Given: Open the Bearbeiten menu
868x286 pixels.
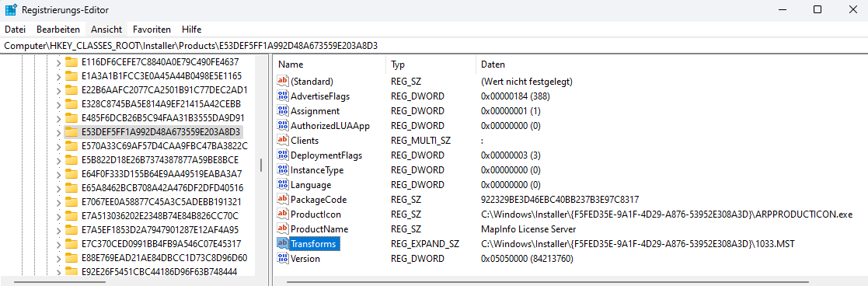Looking at the screenshot, I should coord(58,30).
